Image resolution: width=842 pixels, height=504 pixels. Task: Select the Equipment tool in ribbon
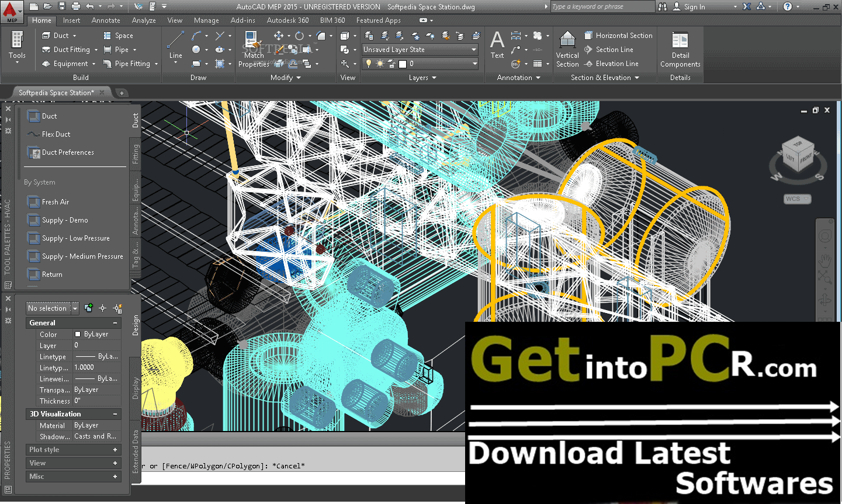tap(68, 64)
